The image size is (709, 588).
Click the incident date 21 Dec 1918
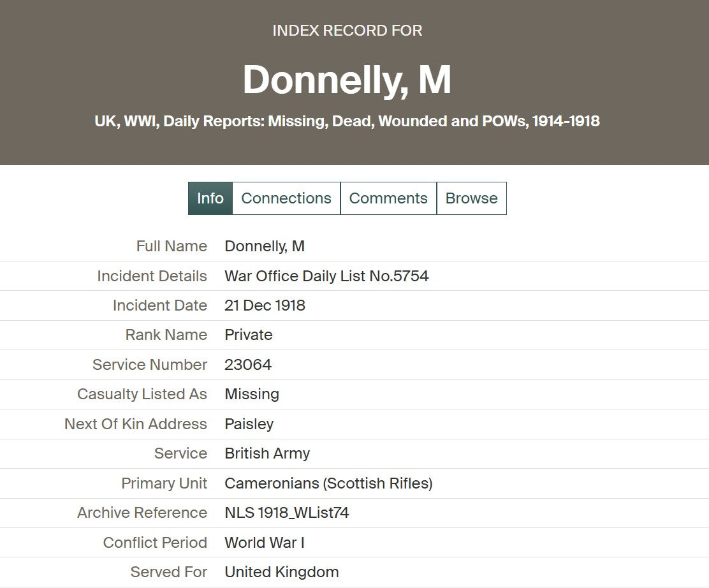[x=265, y=305]
